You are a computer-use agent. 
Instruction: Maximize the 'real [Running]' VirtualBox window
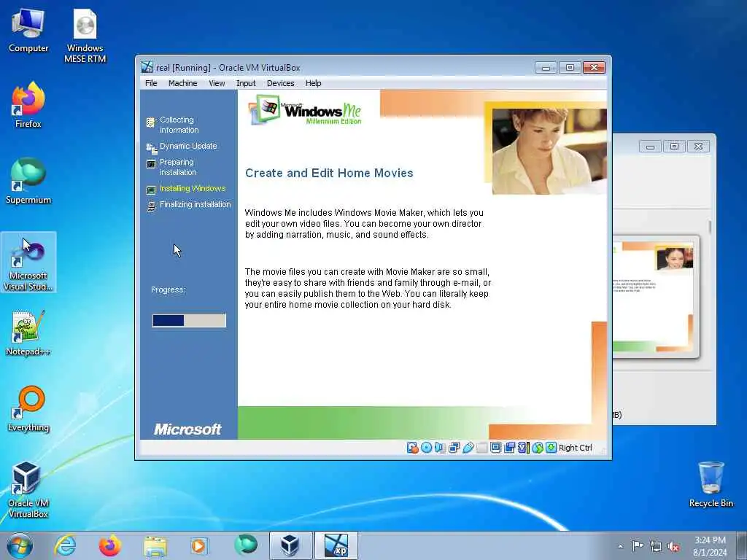coord(570,68)
